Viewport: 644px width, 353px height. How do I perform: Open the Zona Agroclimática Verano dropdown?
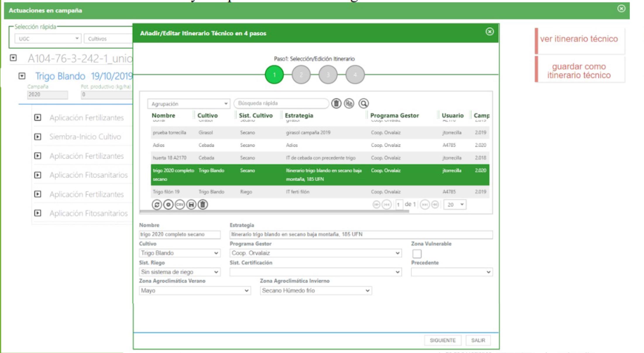195,291
